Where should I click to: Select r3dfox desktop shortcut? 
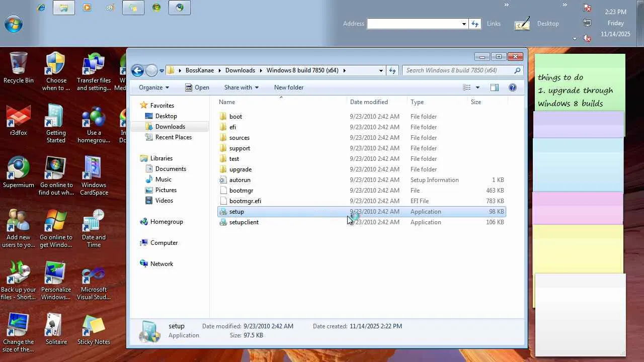click(19, 120)
